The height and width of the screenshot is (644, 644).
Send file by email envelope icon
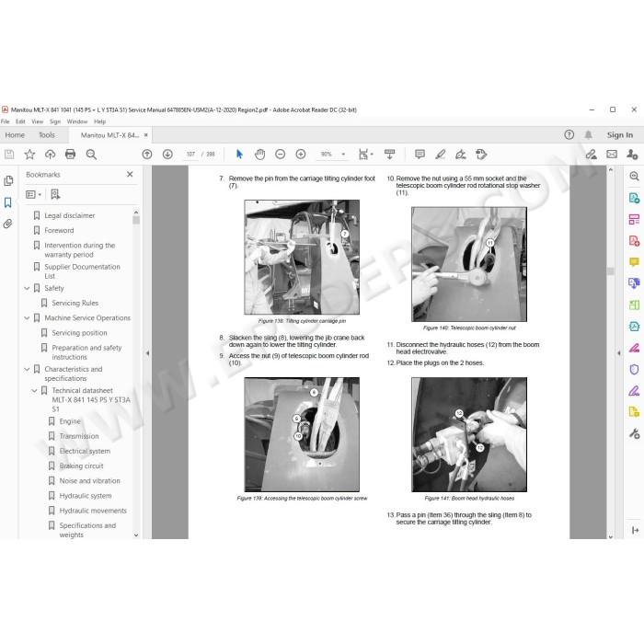tap(612, 155)
